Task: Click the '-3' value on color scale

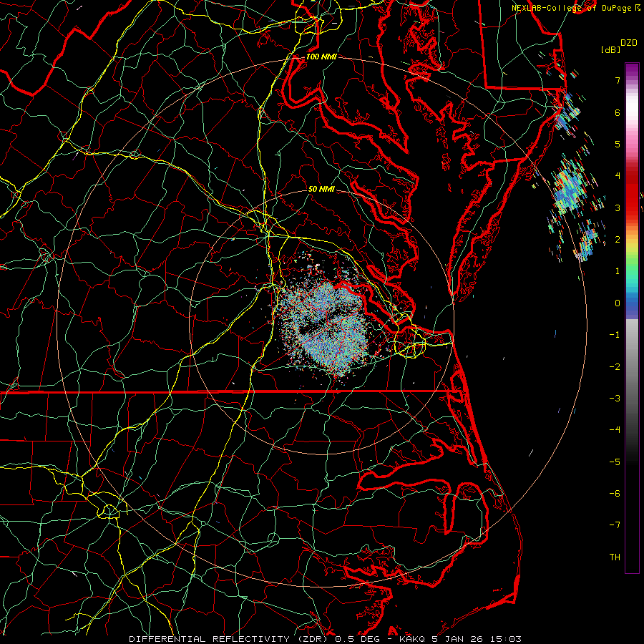Action: 615,399
